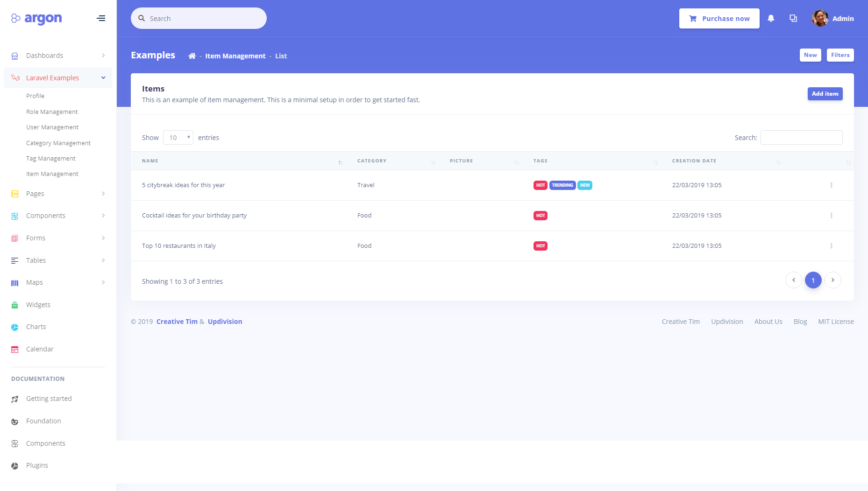This screenshot has height=491, width=868.
Task: Collapse the sidebar with the hamburger toggle
Action: click(101, 19)
